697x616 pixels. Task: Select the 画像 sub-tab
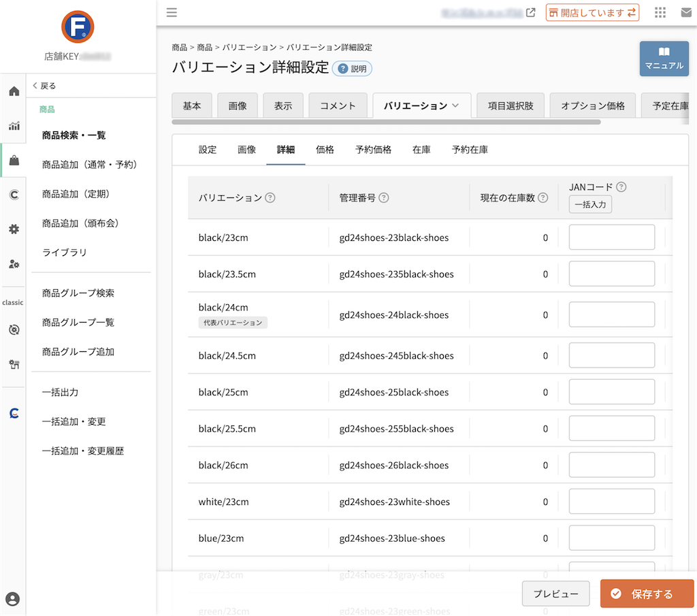246,150
